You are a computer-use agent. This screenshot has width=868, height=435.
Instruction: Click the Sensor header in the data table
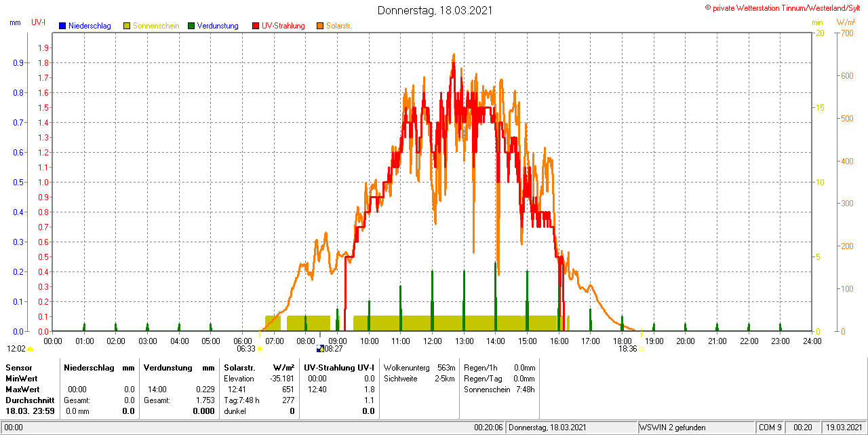[18, 367]
